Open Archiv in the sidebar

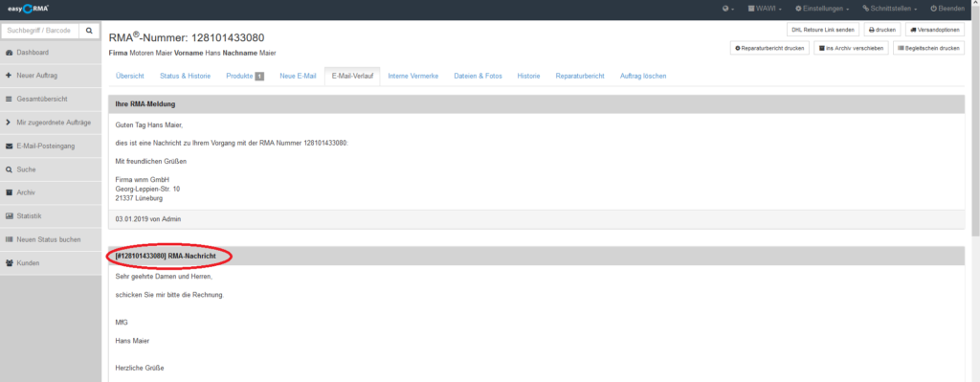tap(51, 192)
